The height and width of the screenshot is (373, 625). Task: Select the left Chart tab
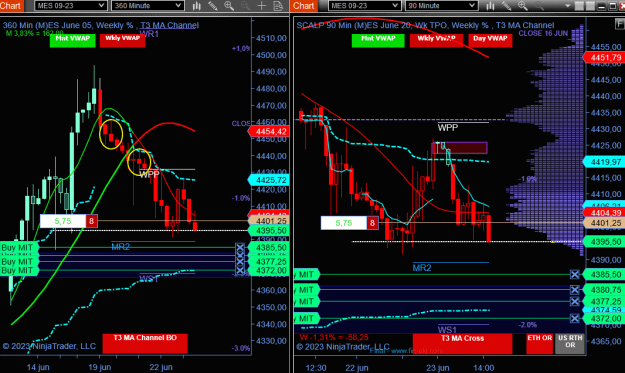coord(12,6)
